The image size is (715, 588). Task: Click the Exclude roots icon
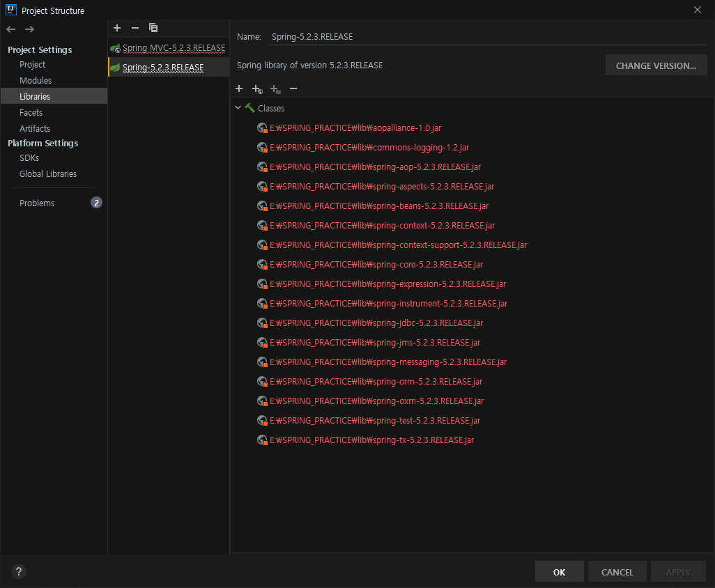[x=275, y=89]
